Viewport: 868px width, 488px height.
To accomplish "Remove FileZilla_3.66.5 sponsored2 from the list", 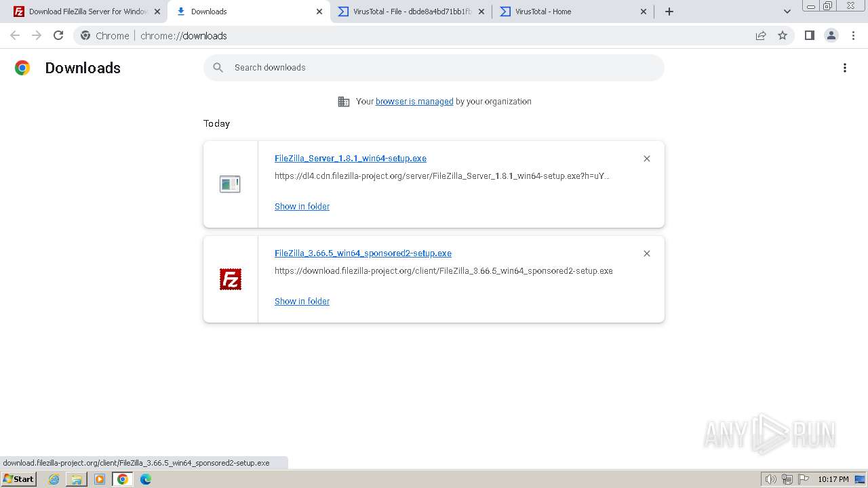I will tap(647, 253).
